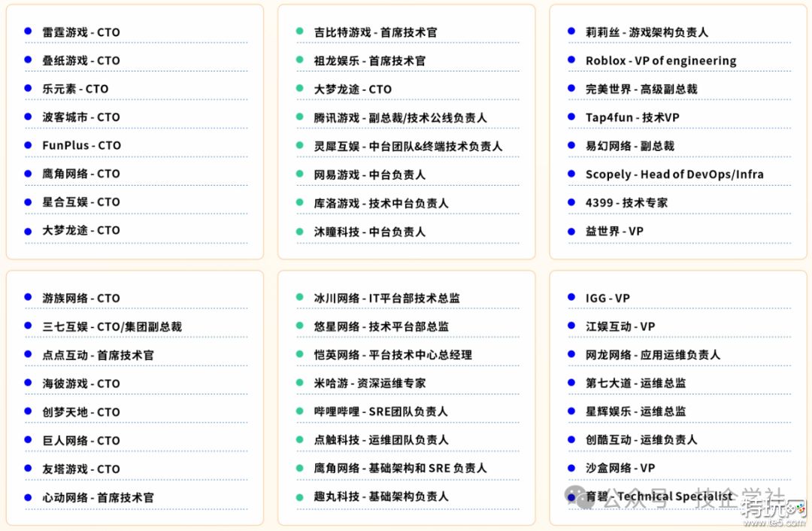Click the blue bullet beside 心动网络 - 首席技术官
812x531 pixels.
click(28, 497)
